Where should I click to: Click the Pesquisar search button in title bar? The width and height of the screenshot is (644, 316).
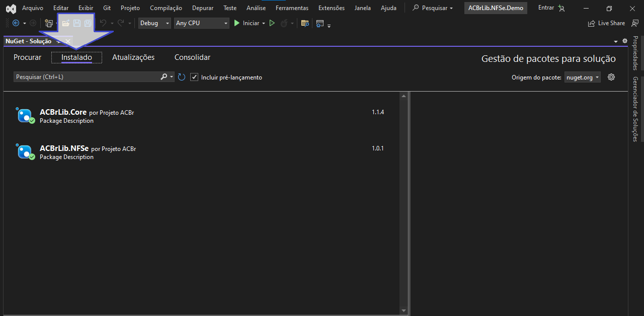pos(433,8)
